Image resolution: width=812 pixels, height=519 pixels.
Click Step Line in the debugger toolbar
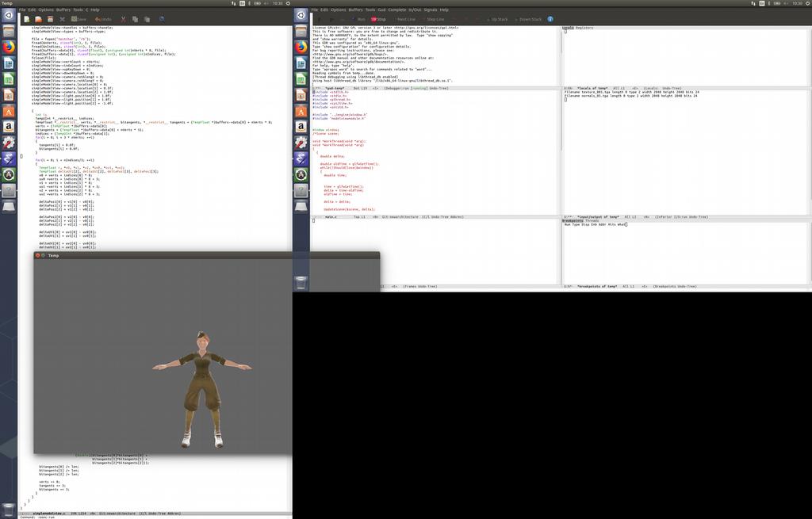(433, 19)
